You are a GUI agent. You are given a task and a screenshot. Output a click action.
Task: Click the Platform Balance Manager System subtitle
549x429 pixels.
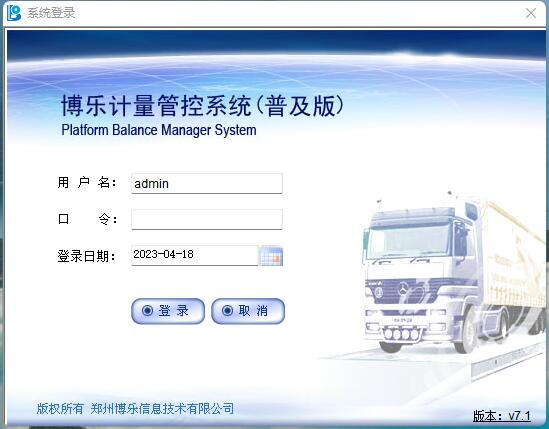[x=159, y=130]
